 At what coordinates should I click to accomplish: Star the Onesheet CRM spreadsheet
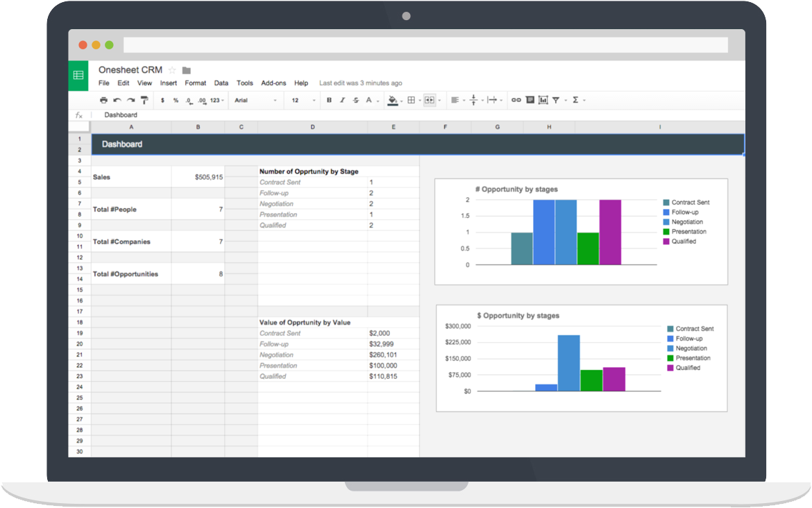[x=173, y=69]
